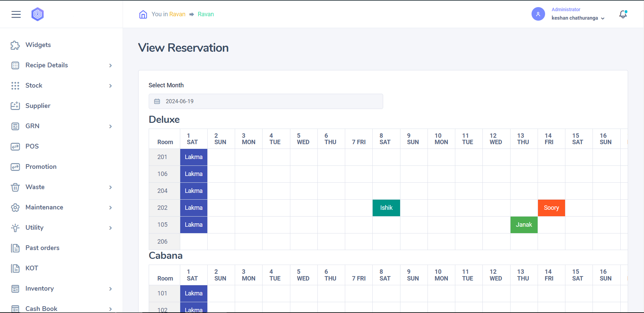Image resolution: width=644 pixels, height=313 pixels.
Task: Go to Promotion page
Action: click(41, 166)
